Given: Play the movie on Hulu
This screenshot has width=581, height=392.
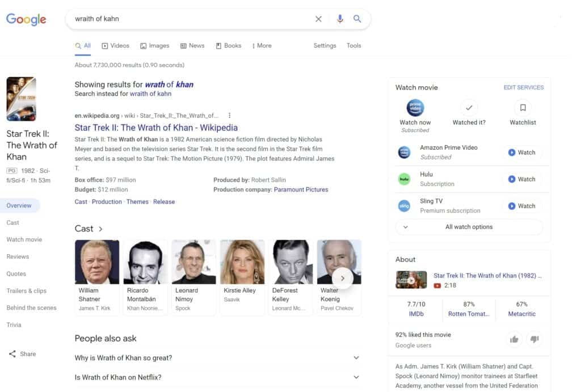Looking at the screenshot, I should [522, 179].
